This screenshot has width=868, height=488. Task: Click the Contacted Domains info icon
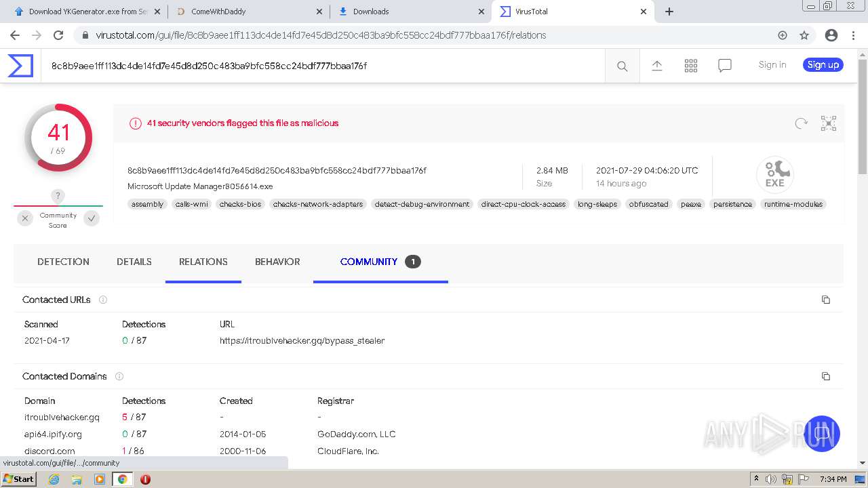pos(119,376)
